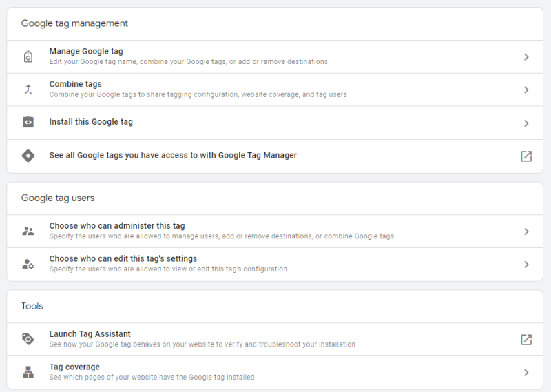Click the Tools section heading
This screenshot has height=392, width=551.
click(x=32, y=306)
